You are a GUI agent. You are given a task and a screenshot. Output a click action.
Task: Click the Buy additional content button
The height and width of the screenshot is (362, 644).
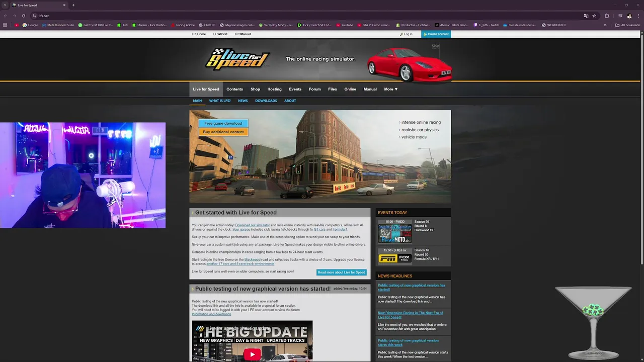pyautogui.click(x=223, y=132)
